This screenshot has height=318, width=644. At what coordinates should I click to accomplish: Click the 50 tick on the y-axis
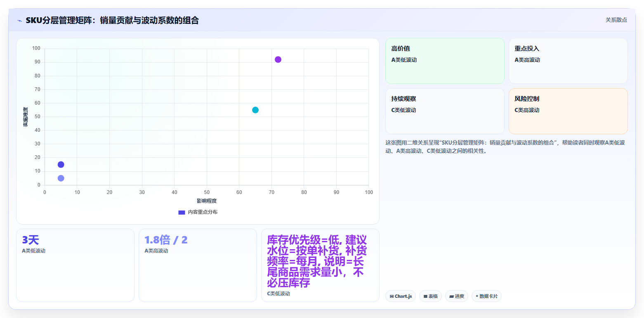(37, 117)
